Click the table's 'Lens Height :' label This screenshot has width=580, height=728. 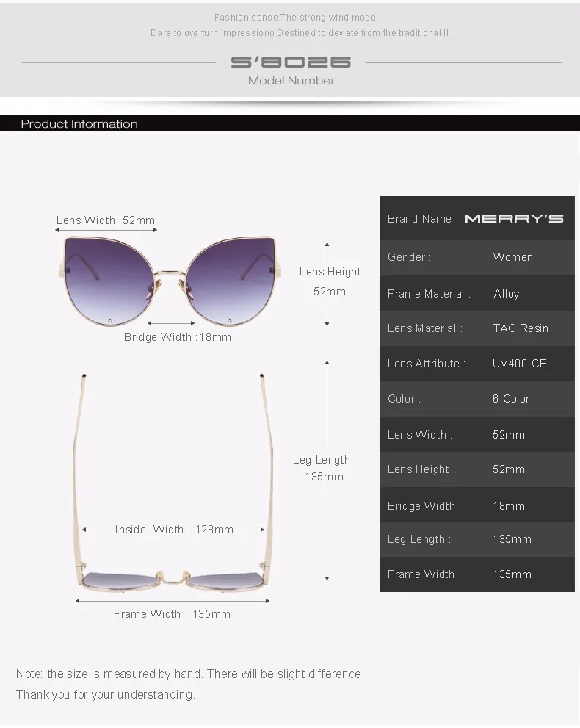[421, 469]
